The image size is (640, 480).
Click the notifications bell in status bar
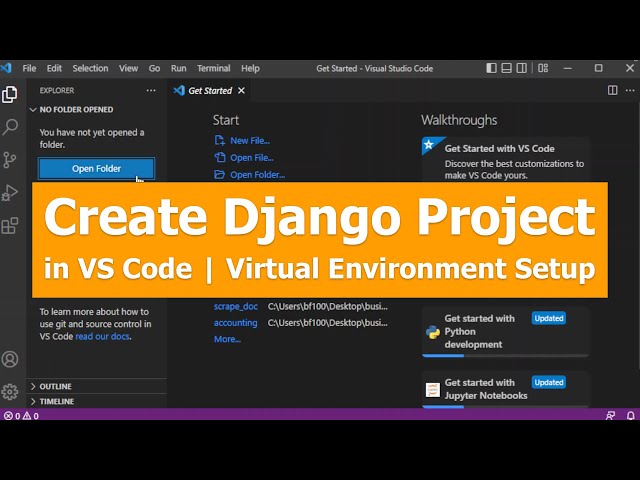(631, 416)
